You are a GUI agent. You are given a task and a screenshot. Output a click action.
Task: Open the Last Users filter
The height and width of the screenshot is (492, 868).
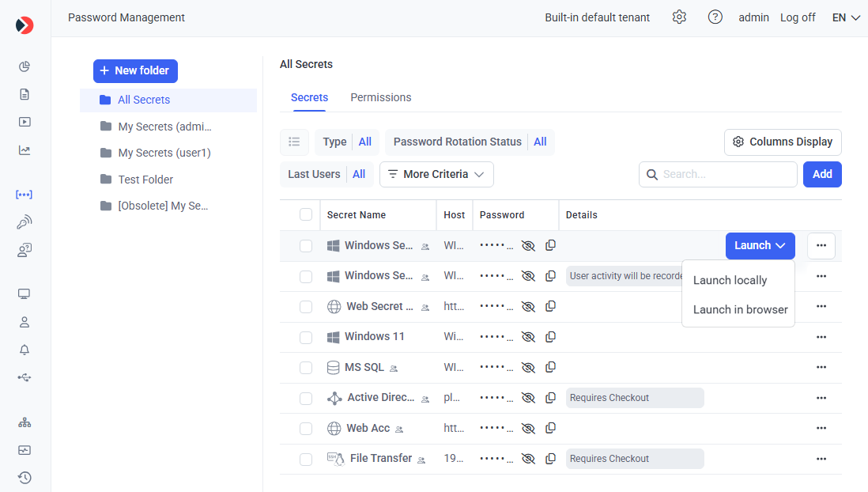[326, 174]
